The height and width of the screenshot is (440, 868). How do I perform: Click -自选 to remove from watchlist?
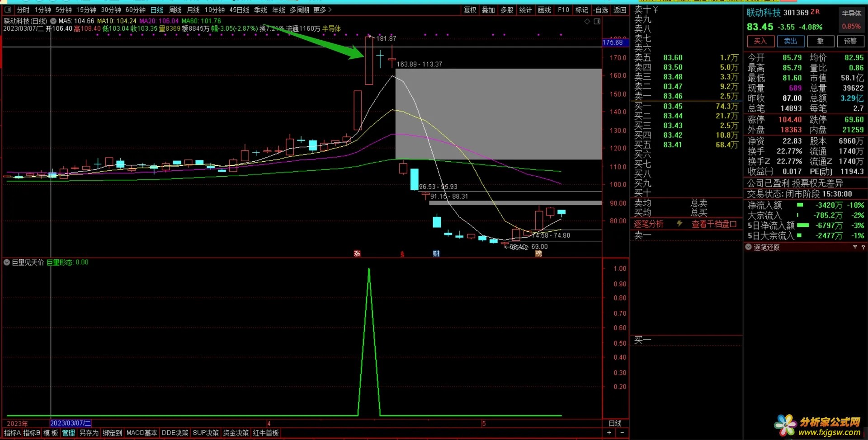point(600,10)
